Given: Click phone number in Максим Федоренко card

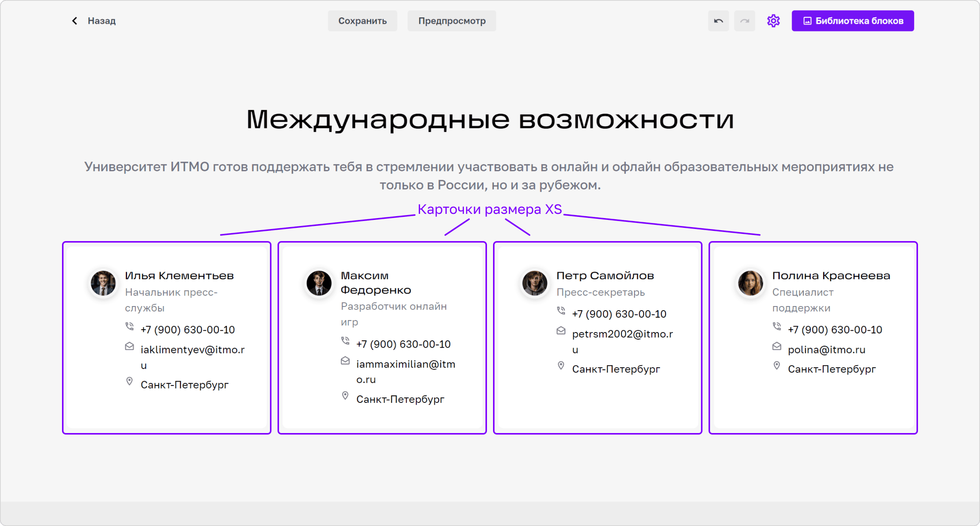Looking at the screenshot, I should click(x=403, y=344).
